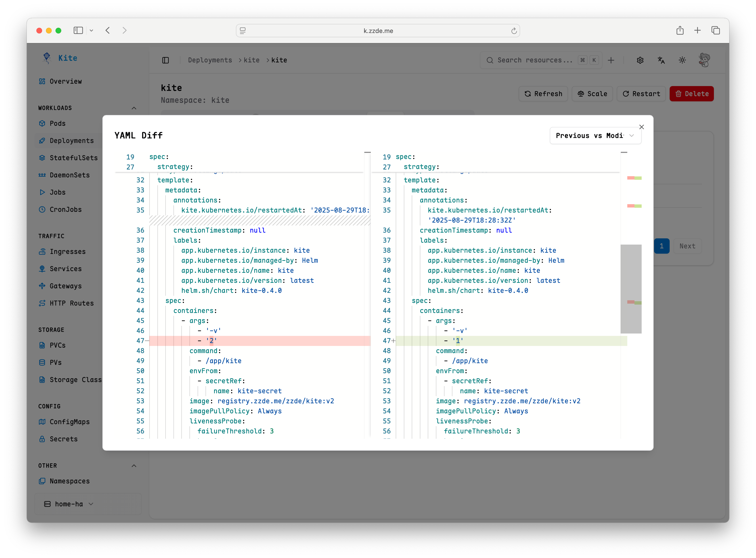
Task: Collapse the WORKLOADS sidebar section
Action: coord(134,108)
